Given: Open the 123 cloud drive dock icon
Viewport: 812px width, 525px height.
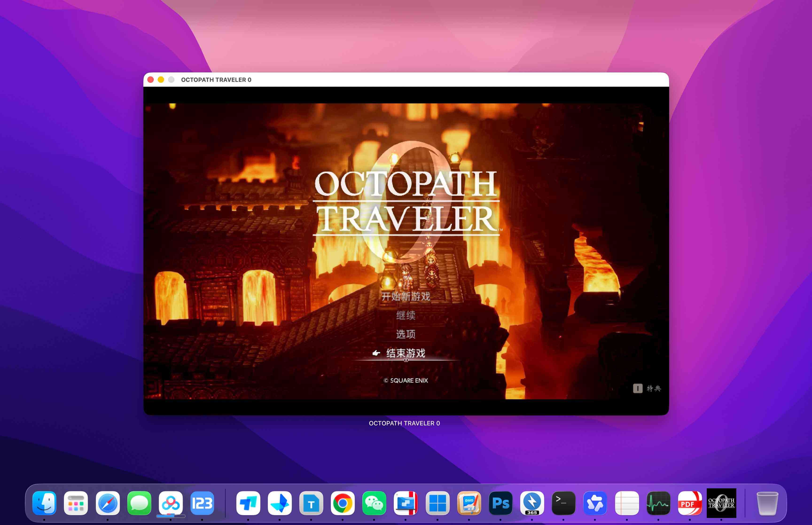Looking at the screenshot, I should (x=202, y=503).
